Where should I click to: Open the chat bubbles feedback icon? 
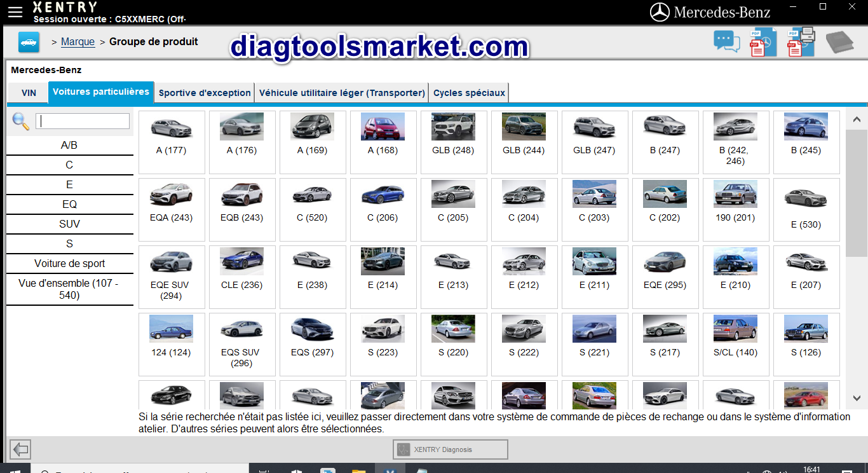(726, 42)
